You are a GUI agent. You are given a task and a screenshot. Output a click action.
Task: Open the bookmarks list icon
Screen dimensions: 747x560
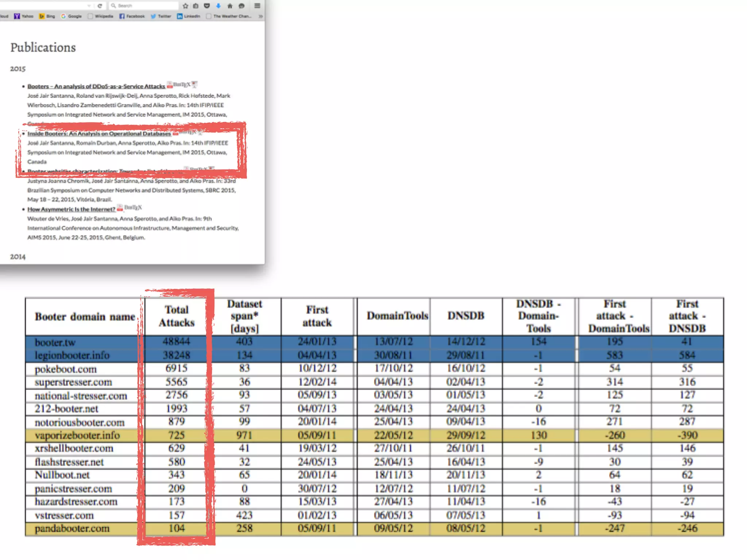[x=196, y=5]
